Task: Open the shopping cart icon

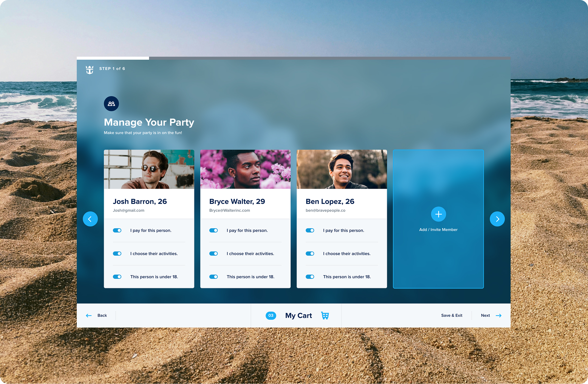Action: coord(325,315)
